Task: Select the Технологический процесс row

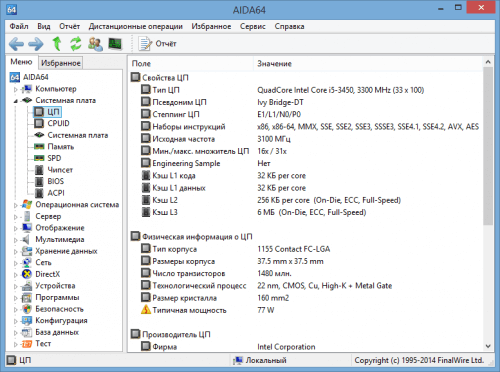Action: [x=305, y=286]
